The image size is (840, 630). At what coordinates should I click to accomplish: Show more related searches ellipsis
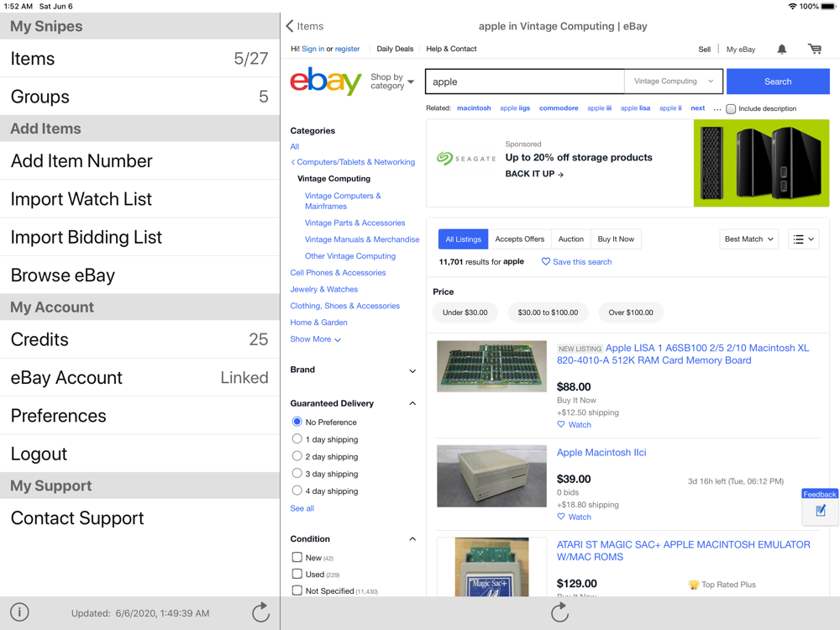717,108
